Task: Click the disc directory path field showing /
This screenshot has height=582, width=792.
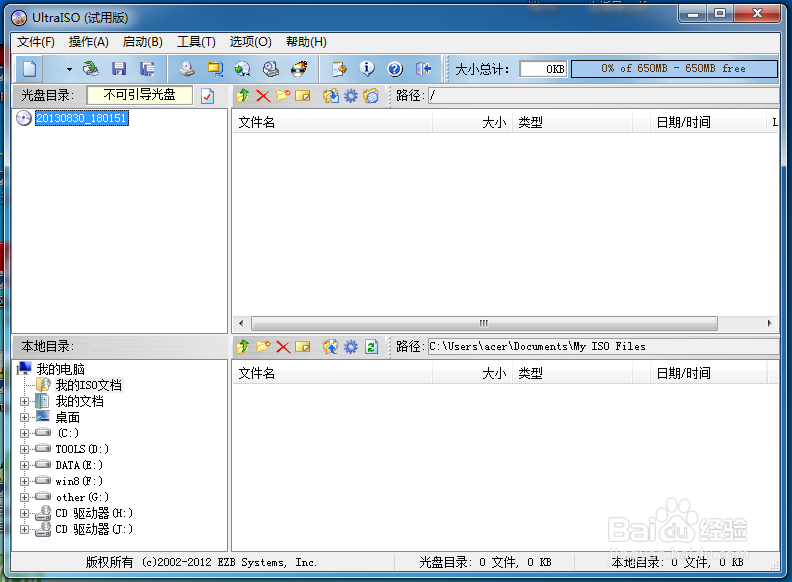Action: tap(603, 95)
